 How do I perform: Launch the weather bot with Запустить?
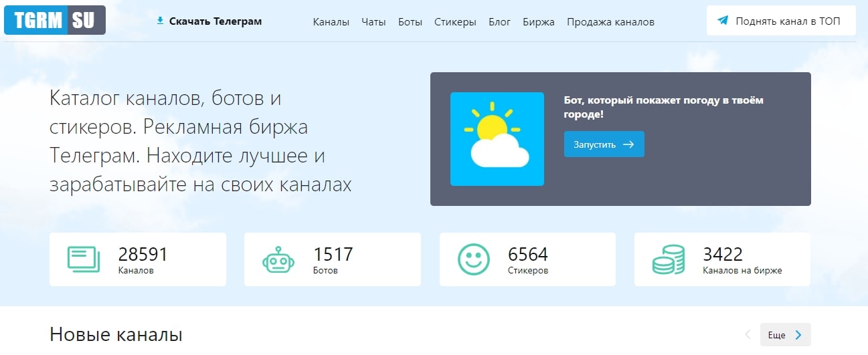click(604, 144)
